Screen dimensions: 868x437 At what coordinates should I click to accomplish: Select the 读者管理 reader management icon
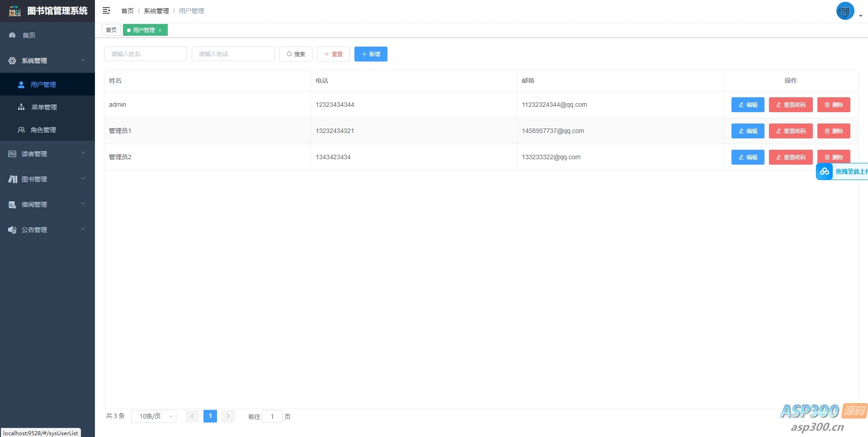click(x=12, y=153)
